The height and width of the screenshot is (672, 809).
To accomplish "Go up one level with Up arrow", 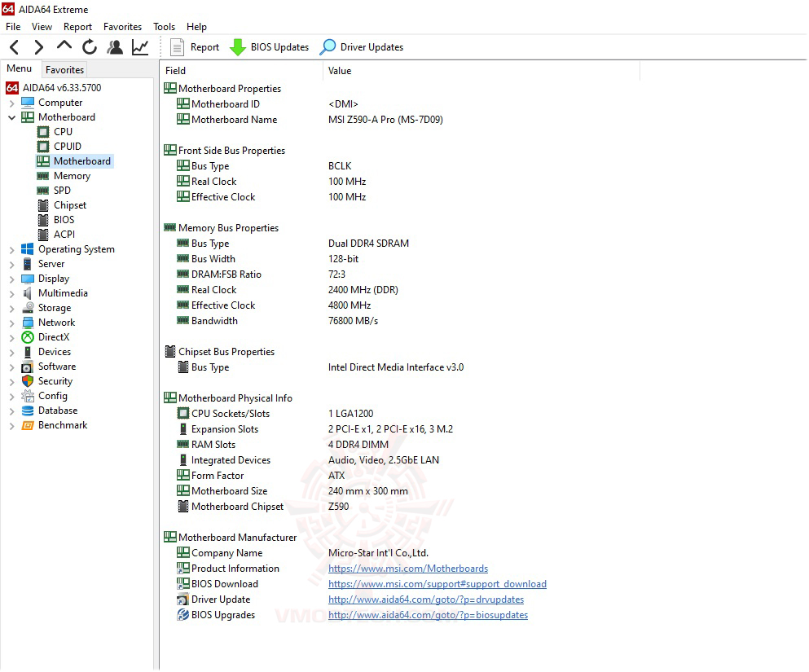I will pos(64,46).
